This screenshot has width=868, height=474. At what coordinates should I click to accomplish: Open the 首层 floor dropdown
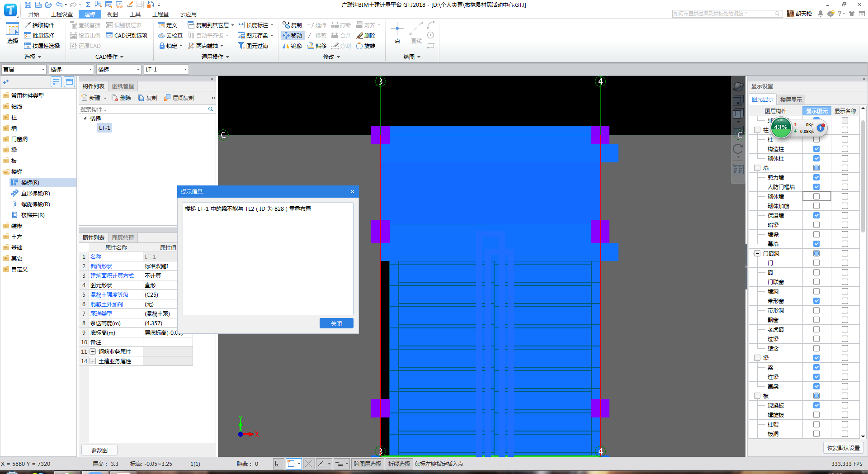pyautogui.click(x=24, y=69)
